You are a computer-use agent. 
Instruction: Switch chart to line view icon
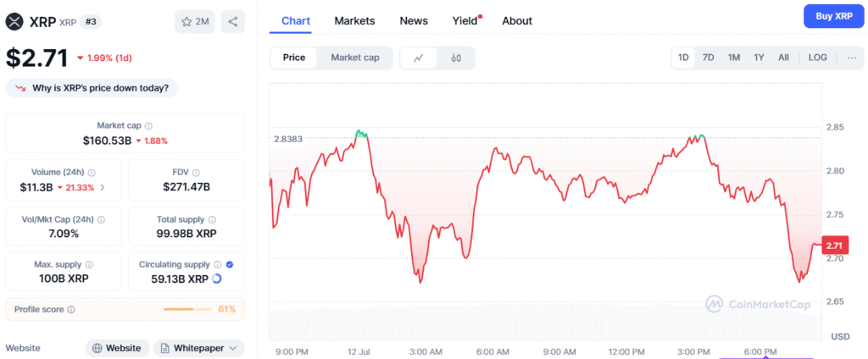tap(419, 58)
